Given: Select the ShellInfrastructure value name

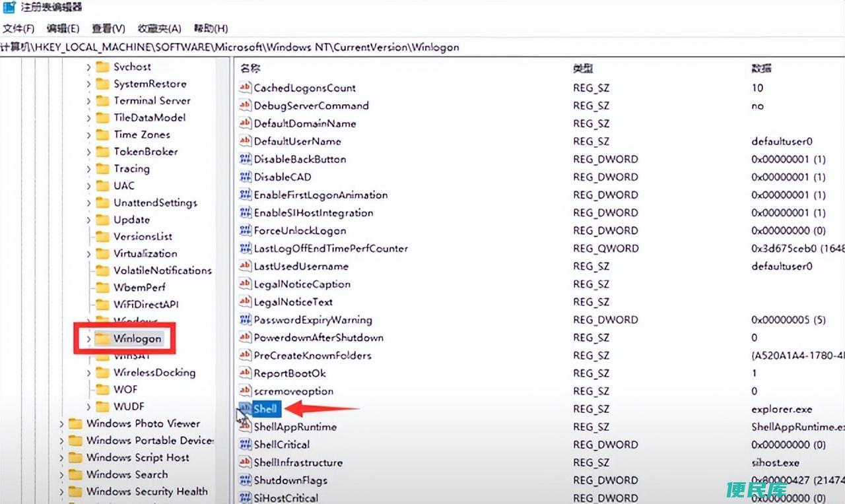Looking at the screenshot, I should (x=298, y=462).
